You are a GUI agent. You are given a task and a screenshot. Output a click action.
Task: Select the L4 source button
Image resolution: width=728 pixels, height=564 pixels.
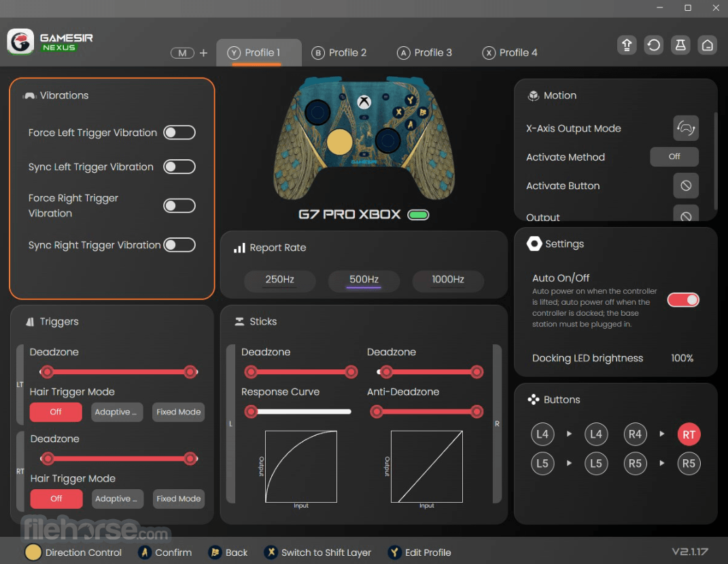(x=542, y=434)
